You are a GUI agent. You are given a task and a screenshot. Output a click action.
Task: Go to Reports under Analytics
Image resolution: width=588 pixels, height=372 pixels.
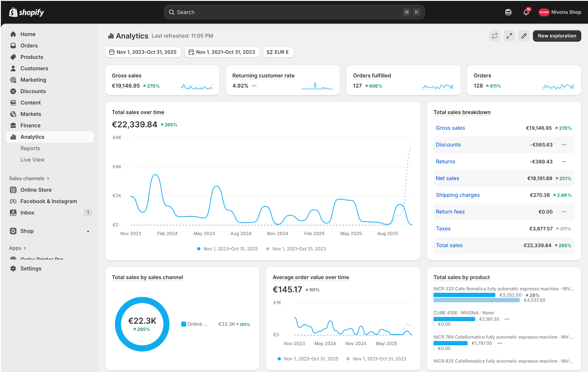point(30,148)
